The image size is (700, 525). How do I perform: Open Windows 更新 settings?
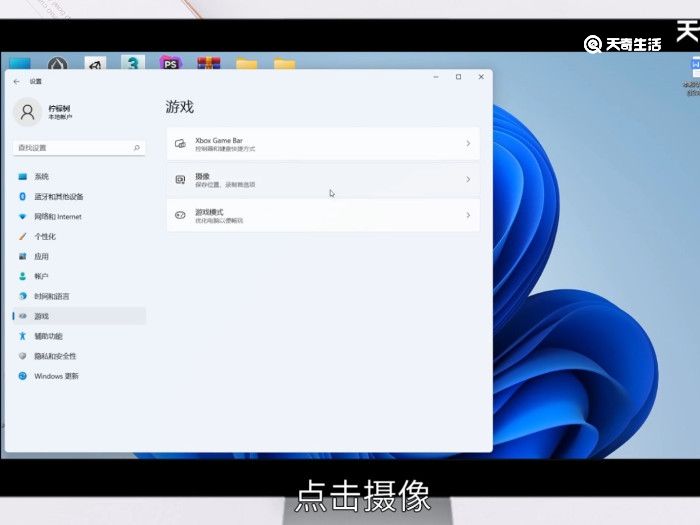[x=79, y=376]
